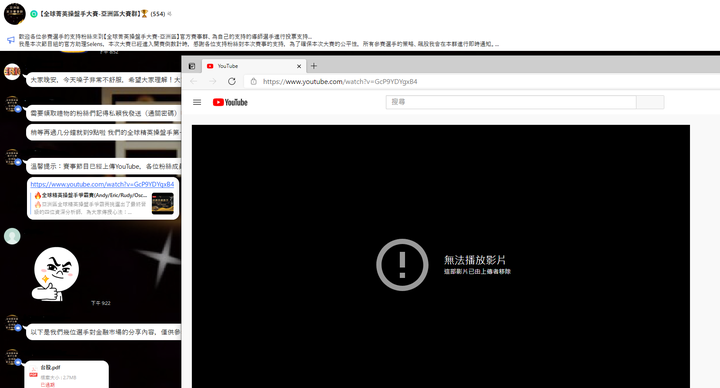Reload the YouTube page

coord(232,81)
